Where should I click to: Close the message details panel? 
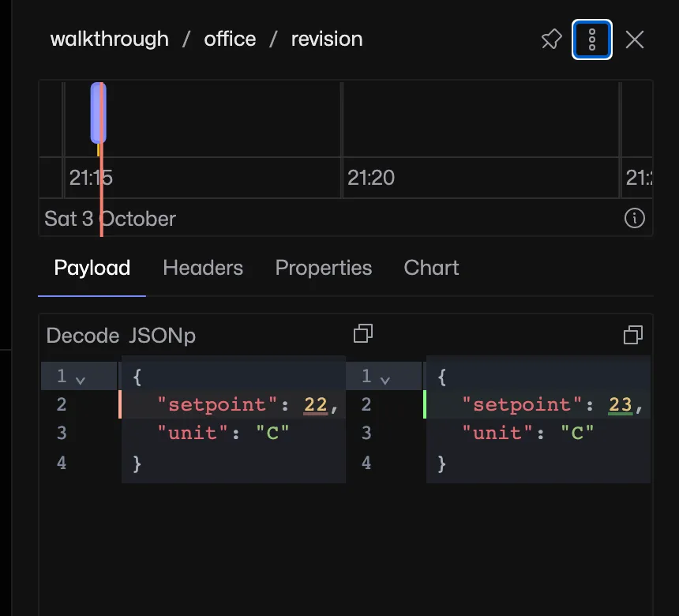point(635,39)
